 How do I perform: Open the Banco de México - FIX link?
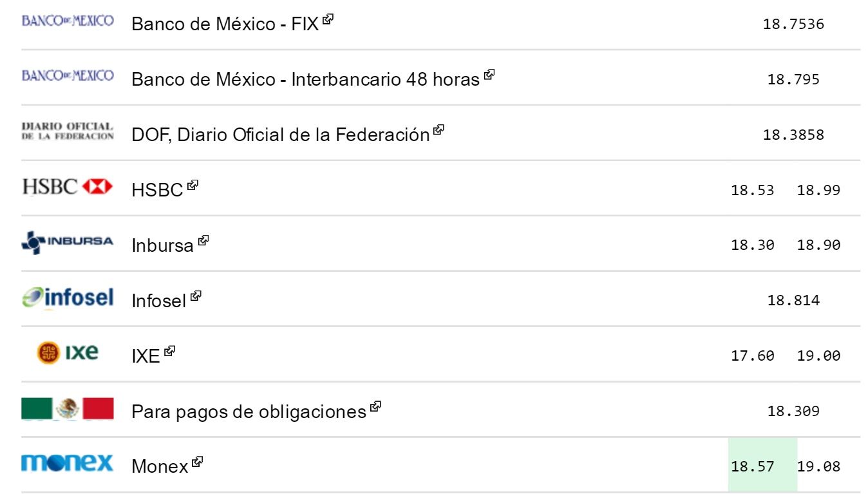[x=225, y=24]
